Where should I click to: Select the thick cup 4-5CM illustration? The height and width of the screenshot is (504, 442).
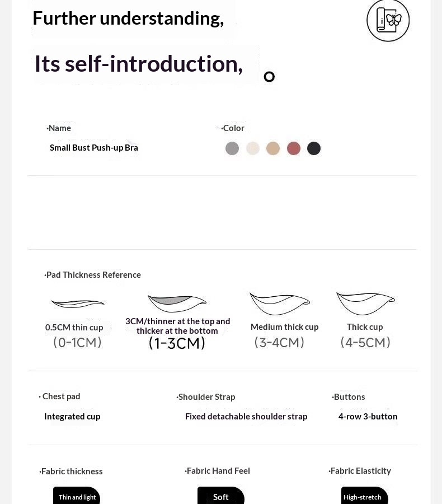click(x=365, y=304)
